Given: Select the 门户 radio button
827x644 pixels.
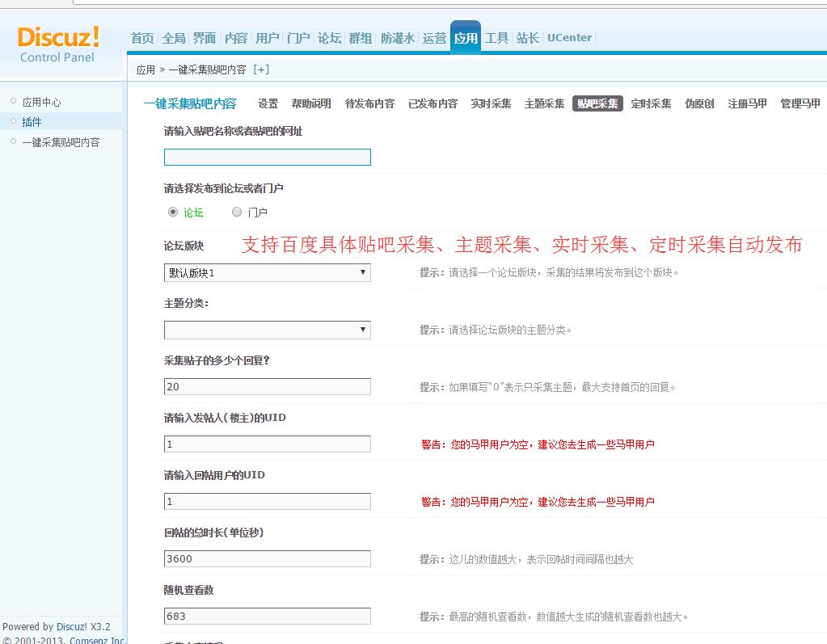Looking at the screenshot, I should 237,212.
